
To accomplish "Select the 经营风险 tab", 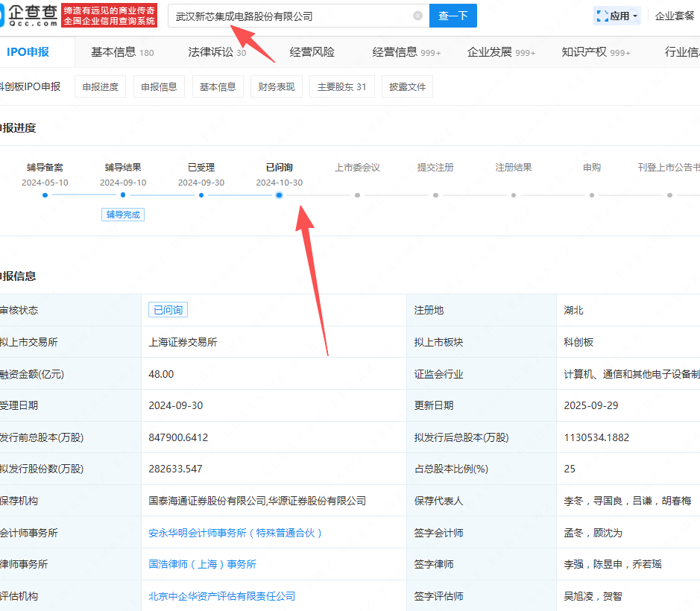I will pos(312,52).
